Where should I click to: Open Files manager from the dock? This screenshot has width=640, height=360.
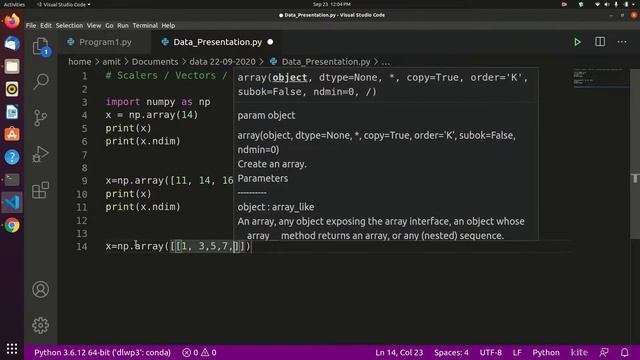point(12,66)
